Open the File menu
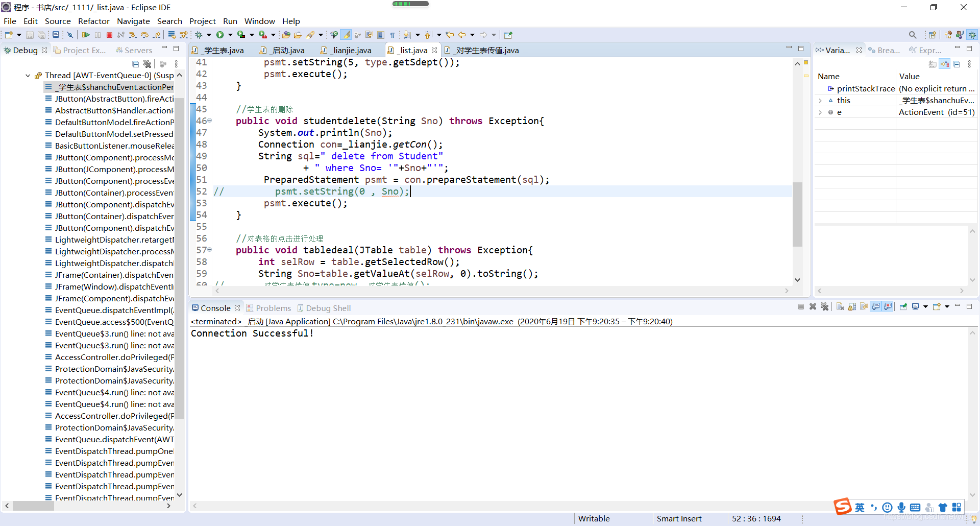980x526 pixels. pyautogui.click(x=10, y=21)
